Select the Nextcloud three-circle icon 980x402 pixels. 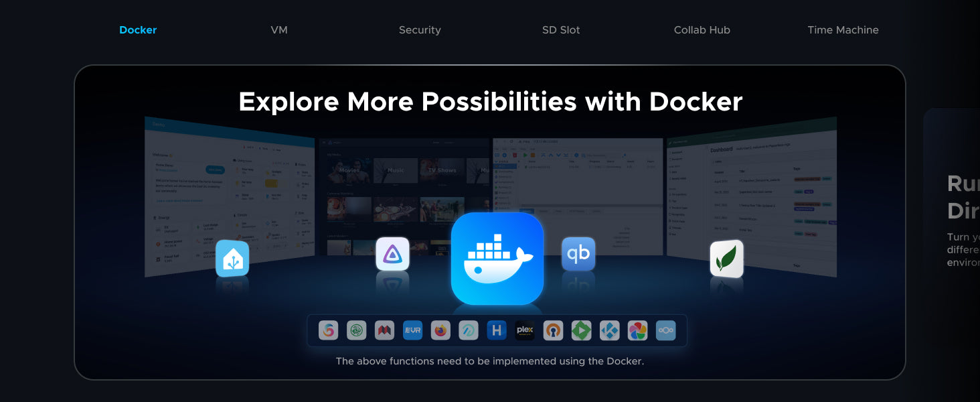coord(665,330)
